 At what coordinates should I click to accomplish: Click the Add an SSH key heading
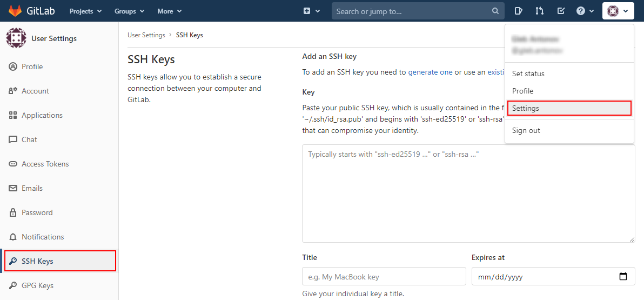point(329,56)
